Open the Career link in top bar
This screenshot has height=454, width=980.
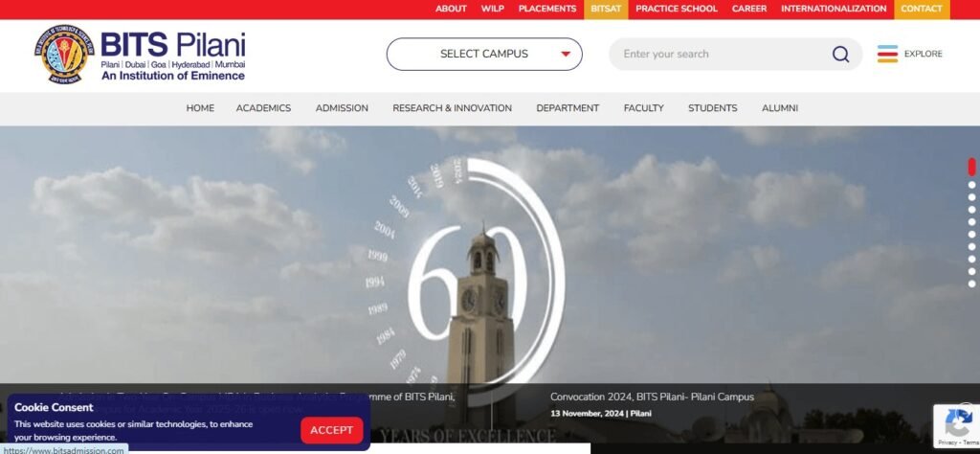click(749, 9)
